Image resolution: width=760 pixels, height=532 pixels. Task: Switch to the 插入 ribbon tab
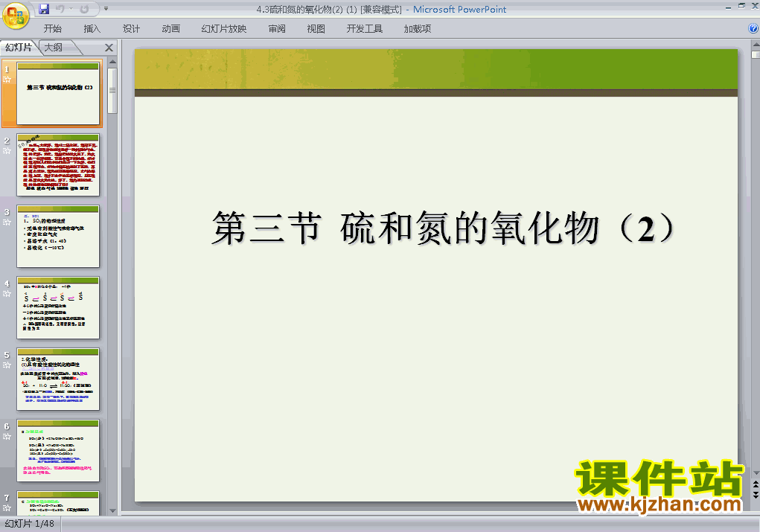point(92,28)
